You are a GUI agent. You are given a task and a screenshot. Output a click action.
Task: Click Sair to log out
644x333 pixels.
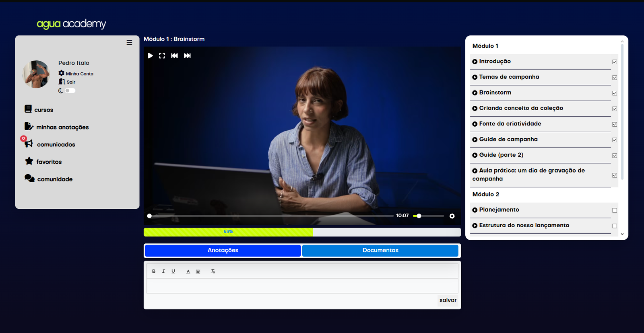(x=67, y=82)
